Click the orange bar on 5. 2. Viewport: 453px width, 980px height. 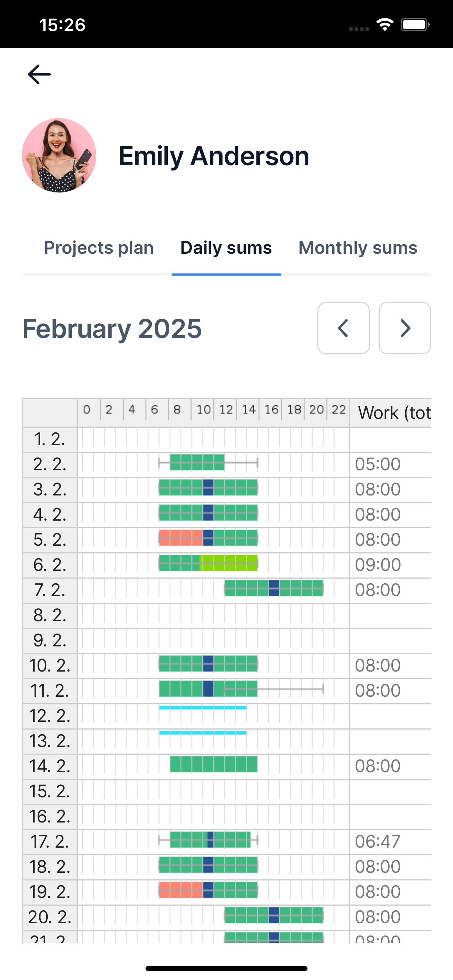pyautogui.click(x=181, y=538)
